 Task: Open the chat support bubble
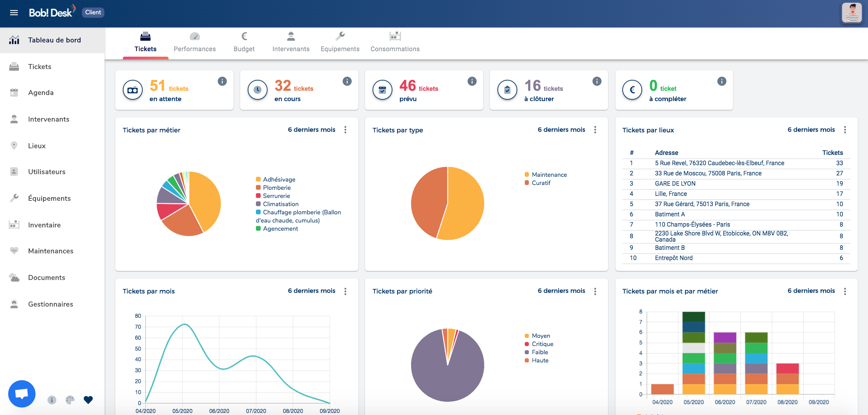pyautogui.click(x=22, y=394)
